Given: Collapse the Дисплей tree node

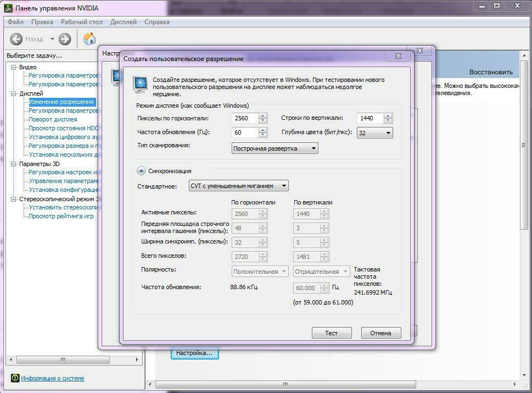Looking at the screenshot, I should click(14, 93).
